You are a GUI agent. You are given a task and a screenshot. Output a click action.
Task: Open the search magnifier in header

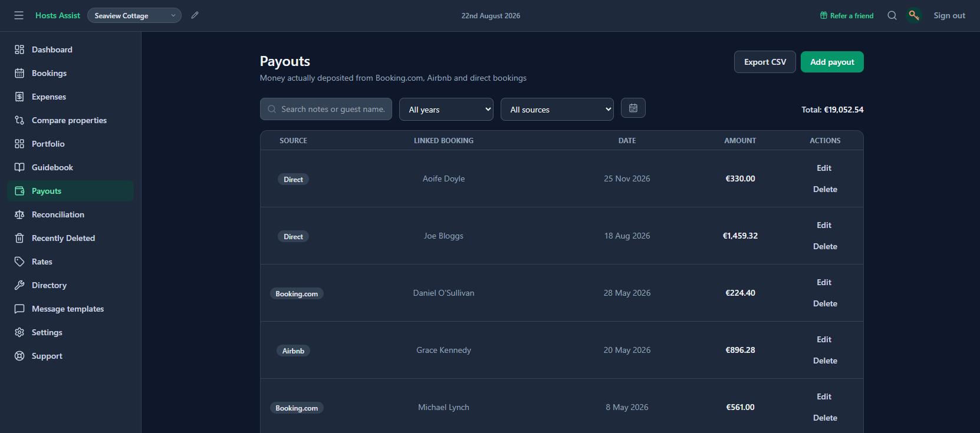(892, 15)
